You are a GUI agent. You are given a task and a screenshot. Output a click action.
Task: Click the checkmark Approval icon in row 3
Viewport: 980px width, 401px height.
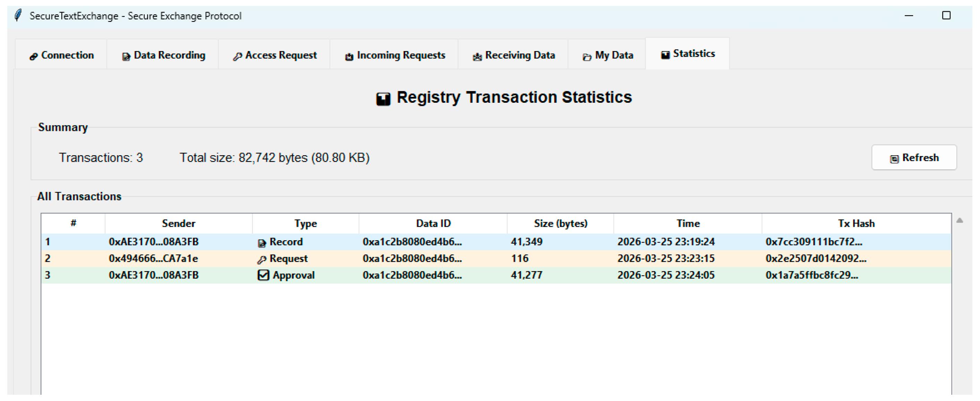263,275
